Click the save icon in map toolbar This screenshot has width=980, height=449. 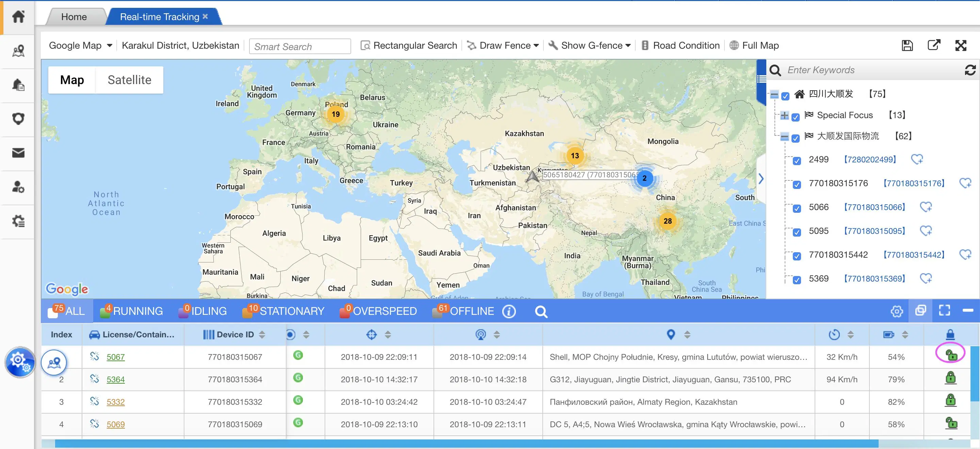coord(907,45)
